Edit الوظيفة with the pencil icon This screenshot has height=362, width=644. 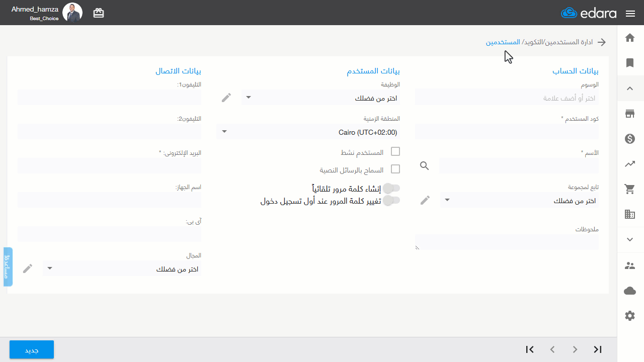226,98
